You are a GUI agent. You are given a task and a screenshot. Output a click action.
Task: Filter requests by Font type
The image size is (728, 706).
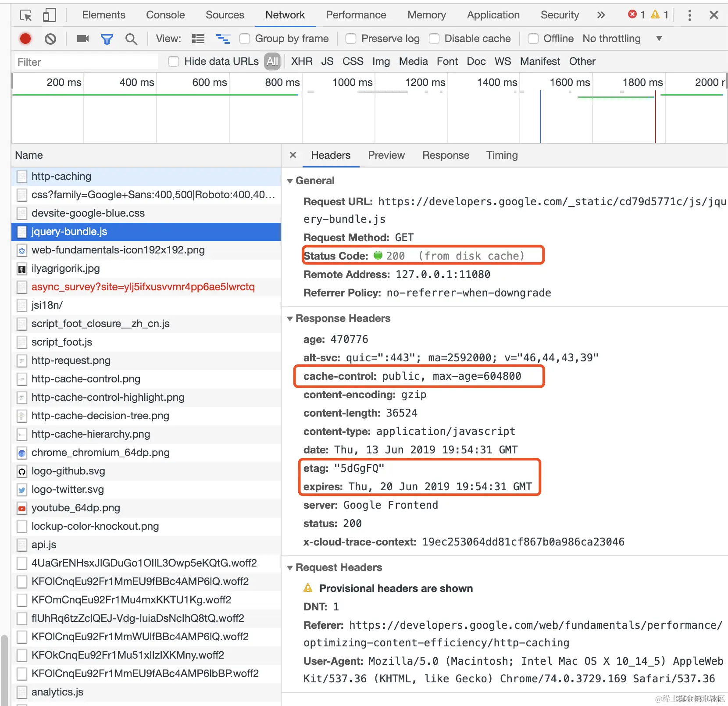pos(447,61)
